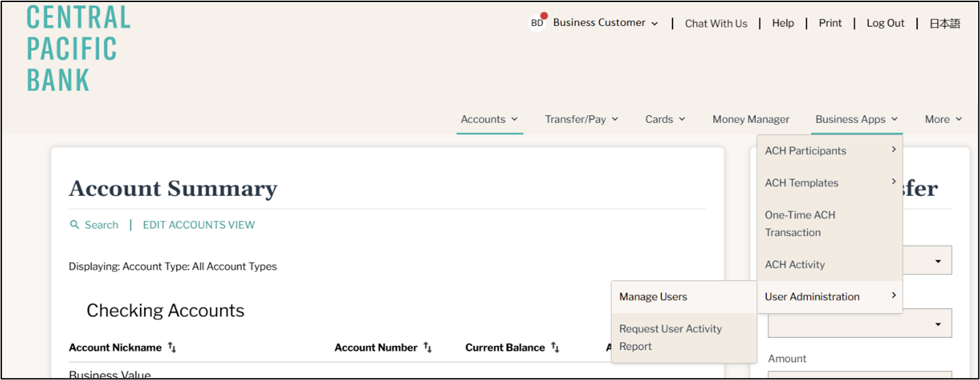Select ACH Activity menu item
This screenshot has width=980, height=380.
pyautogui.click(x=830, y=265)
